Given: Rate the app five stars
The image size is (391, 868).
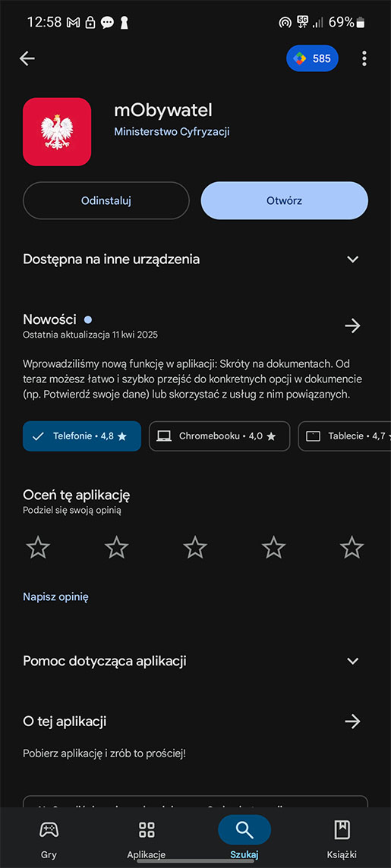Looking at the screenshot, I should [x=352, y=547].
